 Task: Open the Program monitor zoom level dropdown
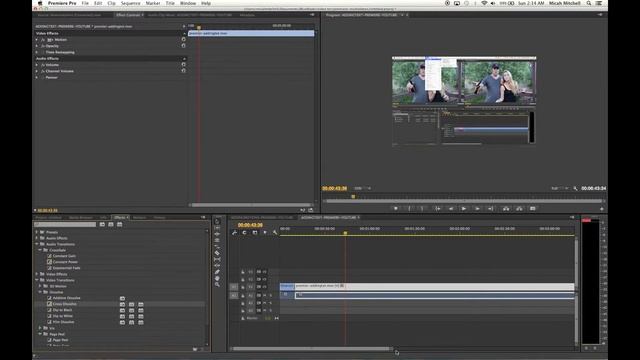tap(362, 188)
